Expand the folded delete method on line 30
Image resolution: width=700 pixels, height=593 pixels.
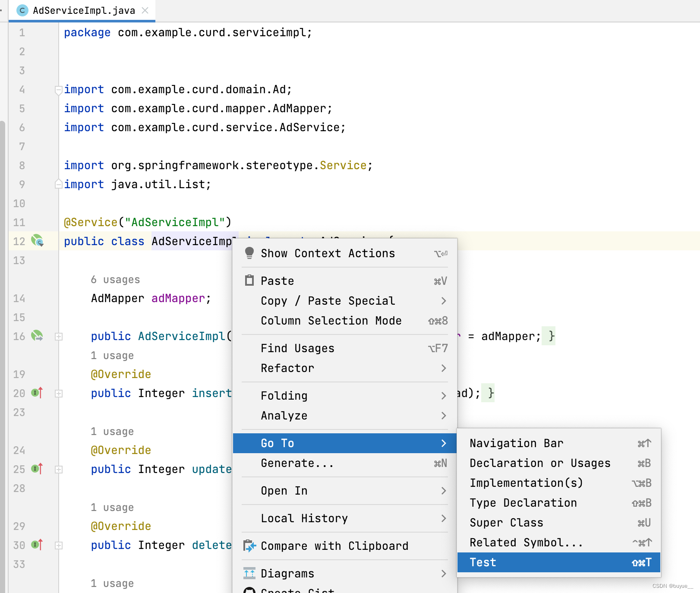[x=59, y=546]
